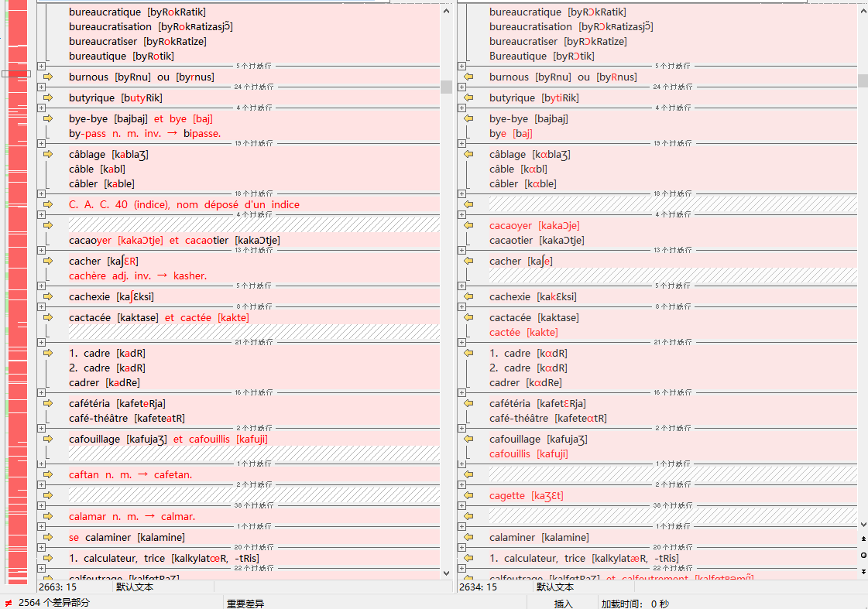This screenshot has height=609, width=868.
Task: Click copy-to-right arrow next to butyrique
Action: click(x=47, y=98)
